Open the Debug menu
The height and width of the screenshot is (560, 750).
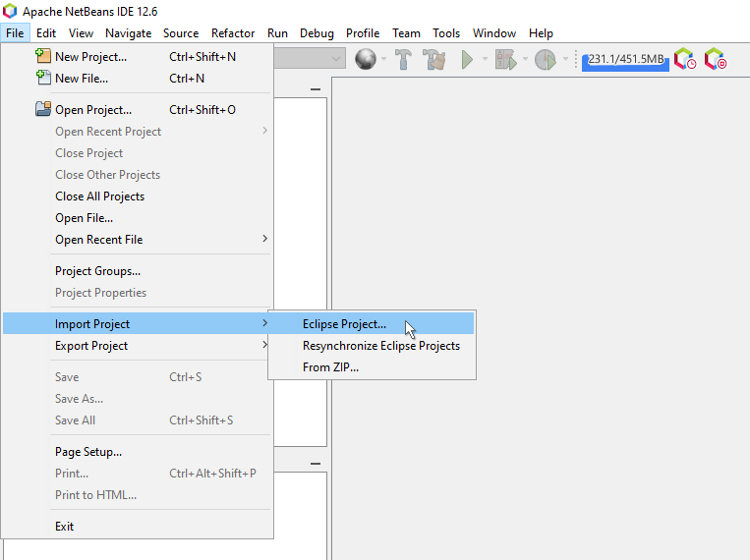(x=317, y=33)
